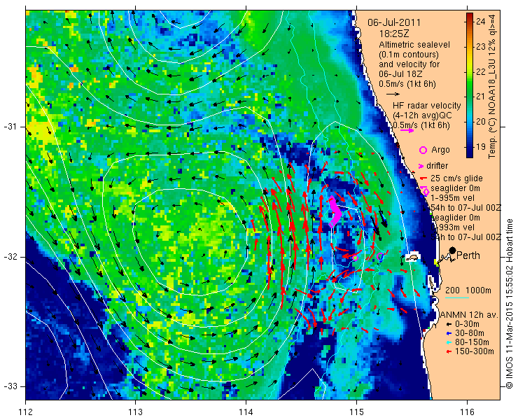This screenshot has height=420, width=518.
Task: Click the HF radar velocity legend text
Action: (x=427, y=106)
